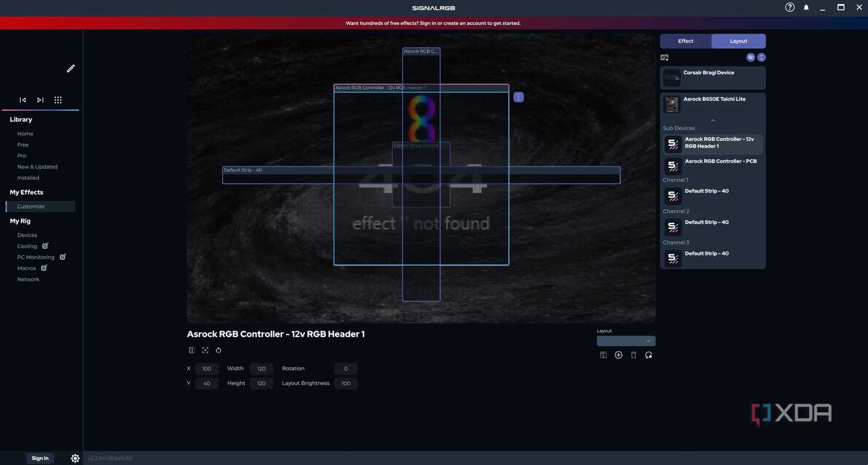Select Asrock RGB Controller - PCB sub device
This screenshot has height=465, width=868.
click(713, 166)
